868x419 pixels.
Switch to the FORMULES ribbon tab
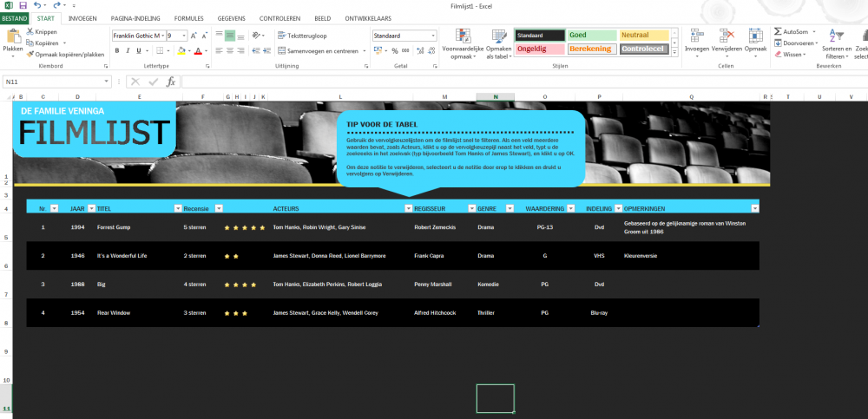click(x=188, y=18)
